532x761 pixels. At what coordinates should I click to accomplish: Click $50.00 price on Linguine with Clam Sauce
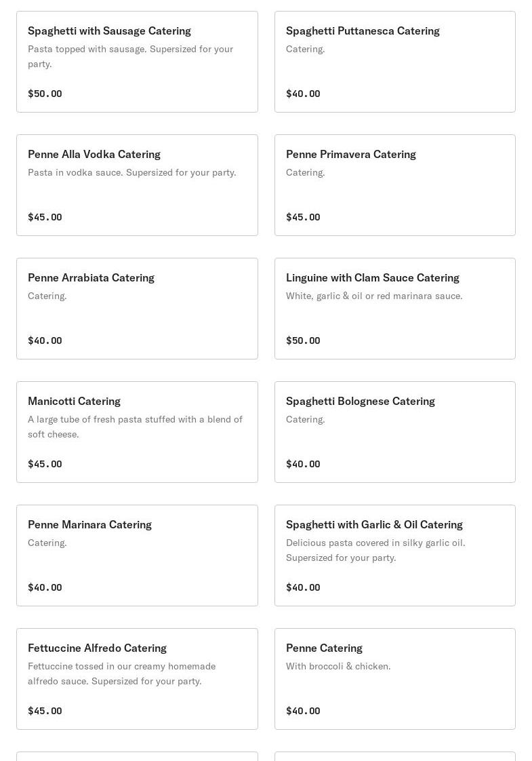(303, 340)
